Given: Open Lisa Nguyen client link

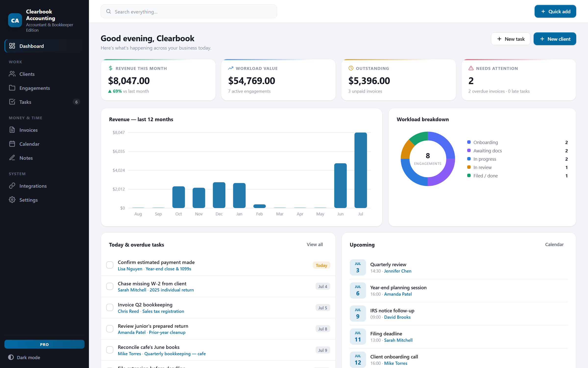Looking at the screenshot, I should pos(130,269).
